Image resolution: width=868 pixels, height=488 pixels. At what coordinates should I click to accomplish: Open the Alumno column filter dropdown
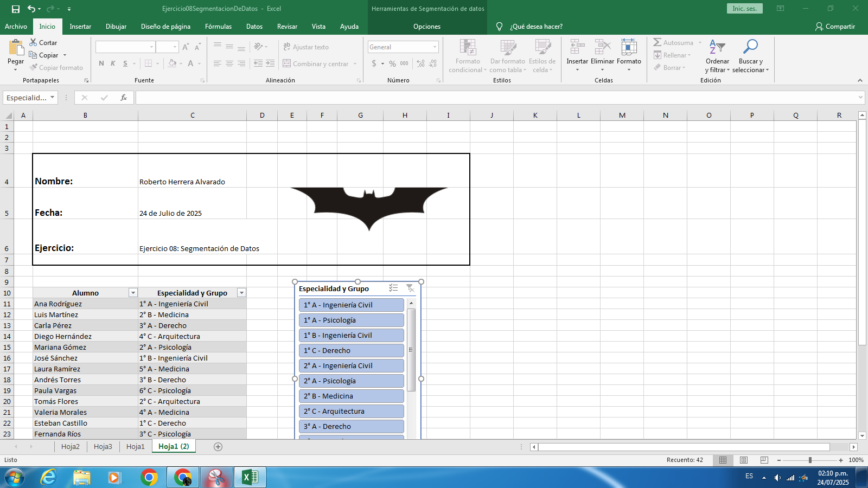pyautogui.click(x=133, y=293)
